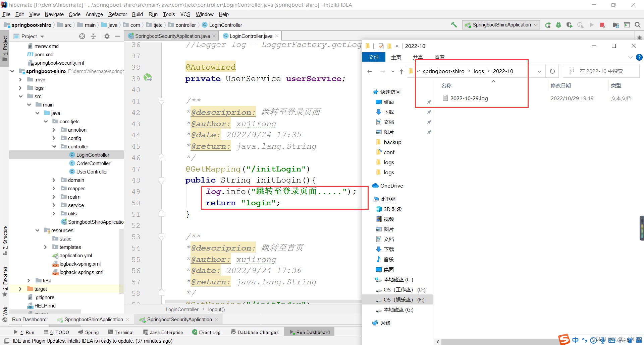
Task: Toggle code fold marker at line 53
Action: click(161, 236)
